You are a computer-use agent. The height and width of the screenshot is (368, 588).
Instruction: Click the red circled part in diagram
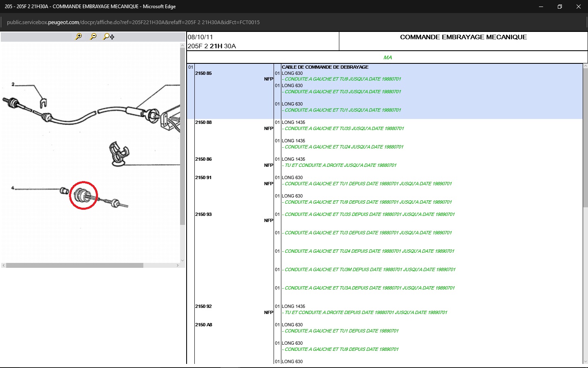pos(83,195)
